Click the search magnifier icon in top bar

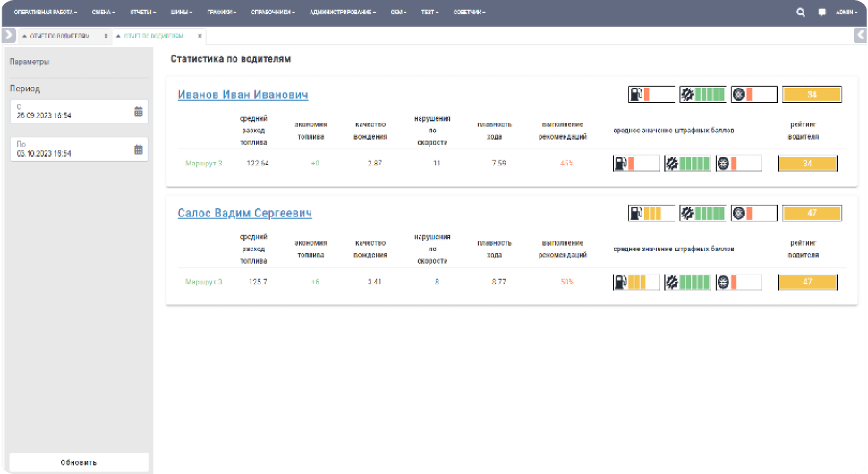pos(801,13)
